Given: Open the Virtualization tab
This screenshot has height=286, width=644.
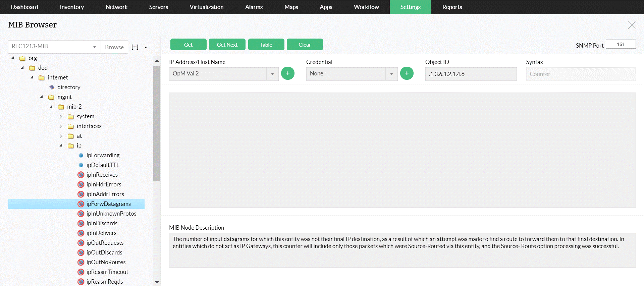Looking at the screenshot, I should tap(207, 7).
